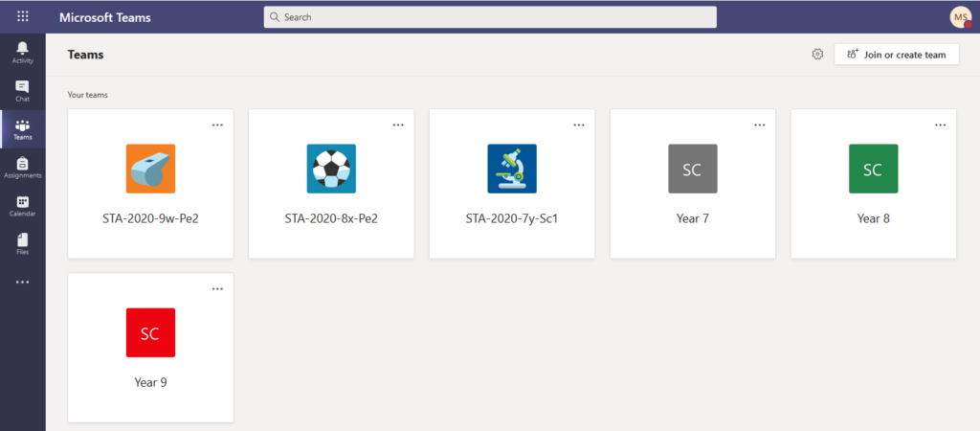Image resolution: width=980 pixels, height=431 pixels.
Task: Open Files in the sidebar
Action: tap(23, 244)
